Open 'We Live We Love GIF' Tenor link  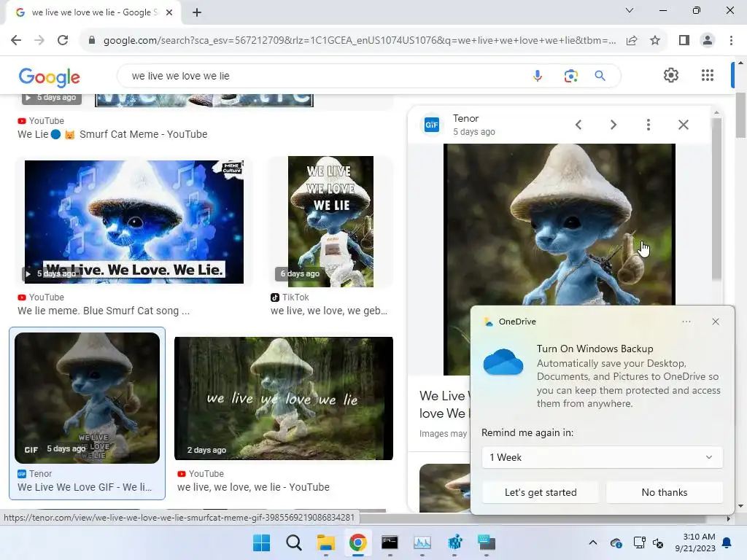pos(85,487)
